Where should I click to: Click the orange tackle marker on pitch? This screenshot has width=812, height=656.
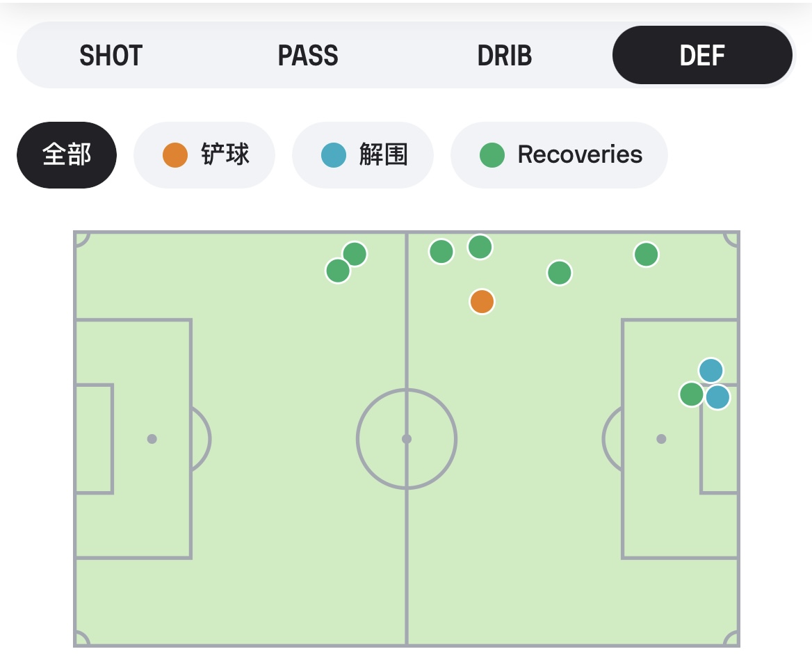coord(482,302)
